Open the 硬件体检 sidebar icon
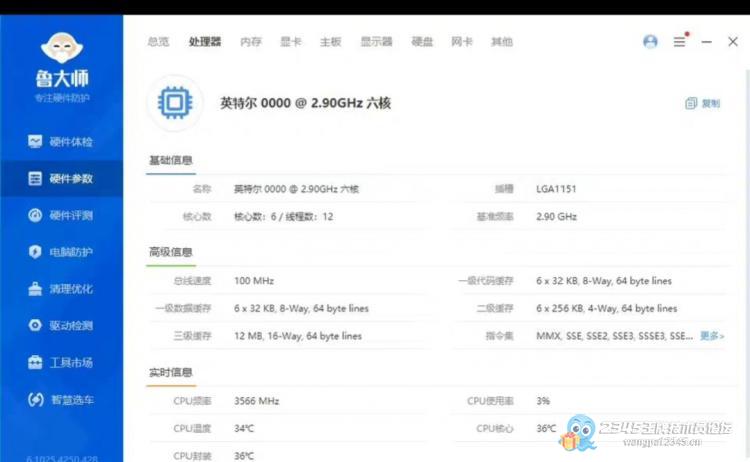 point(35,142)
